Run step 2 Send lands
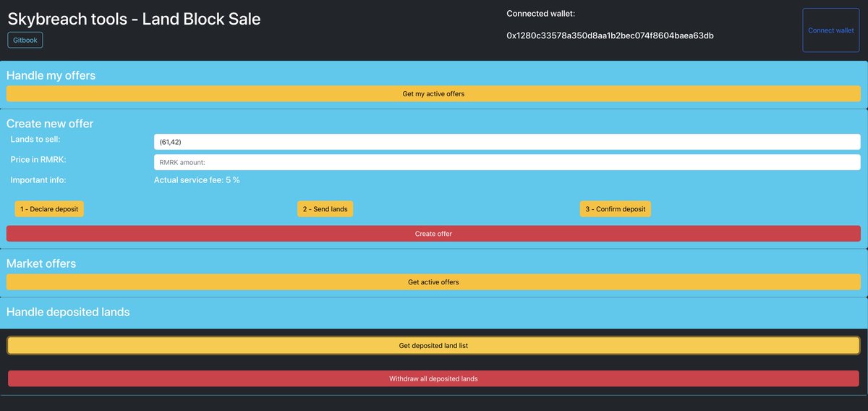This screenshot has width=868, height=411. [x=325, y=209]
